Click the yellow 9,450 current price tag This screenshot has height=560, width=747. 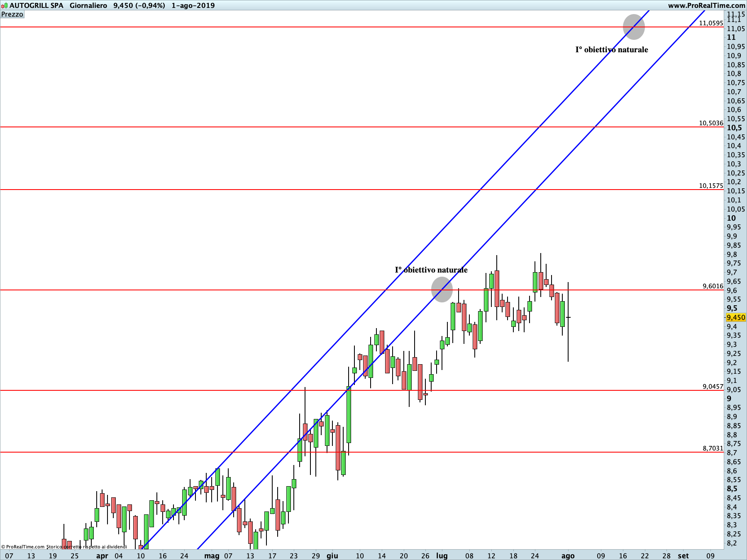736,317
